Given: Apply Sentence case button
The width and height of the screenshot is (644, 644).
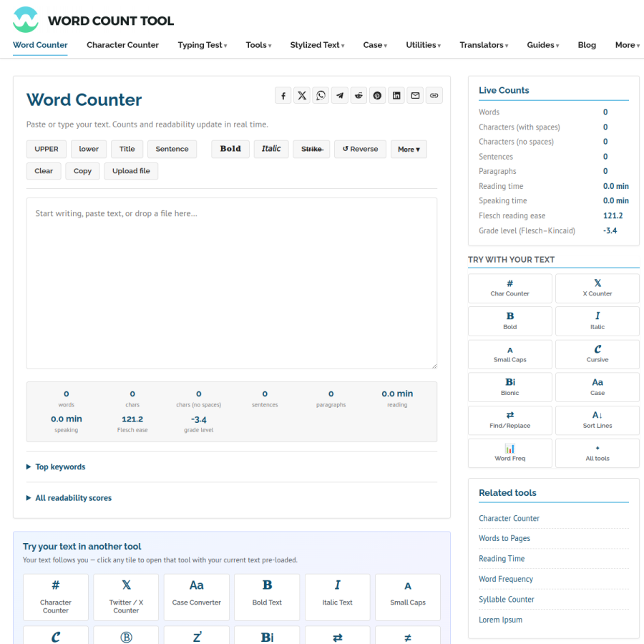Looking at the screenshot, I should tap(172, 149).
